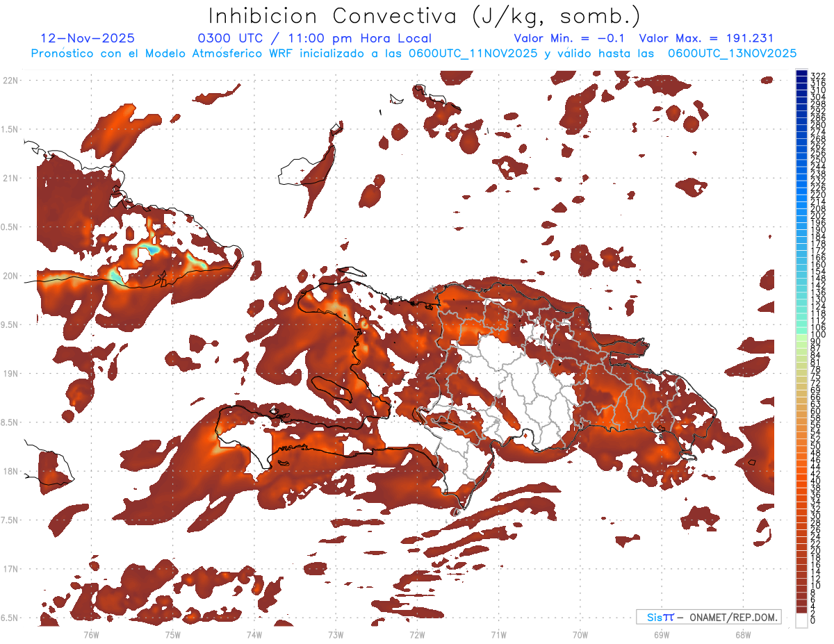834x644 pixels.
Task: Click the date '12-Nov-2025'
Action: 88,38
